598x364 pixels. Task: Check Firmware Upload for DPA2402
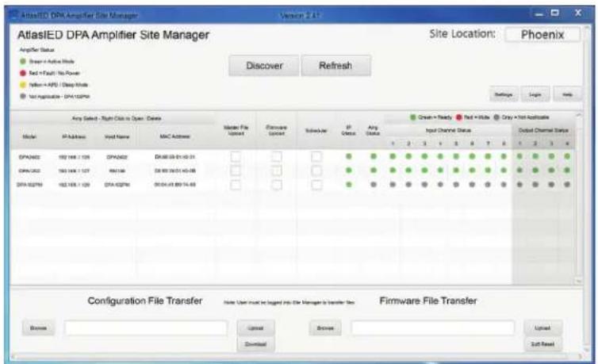click(277, 157)
